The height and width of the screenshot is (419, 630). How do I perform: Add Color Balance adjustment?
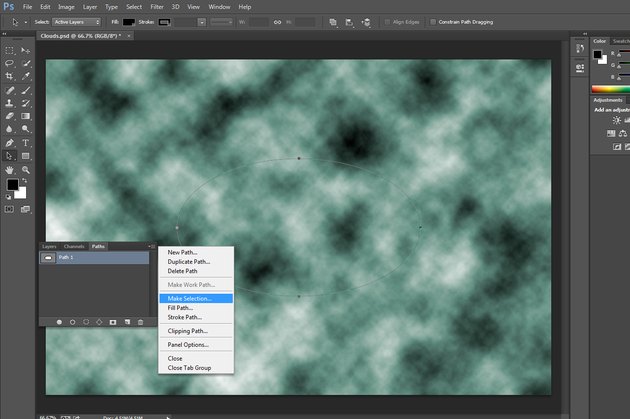point(623,133)
